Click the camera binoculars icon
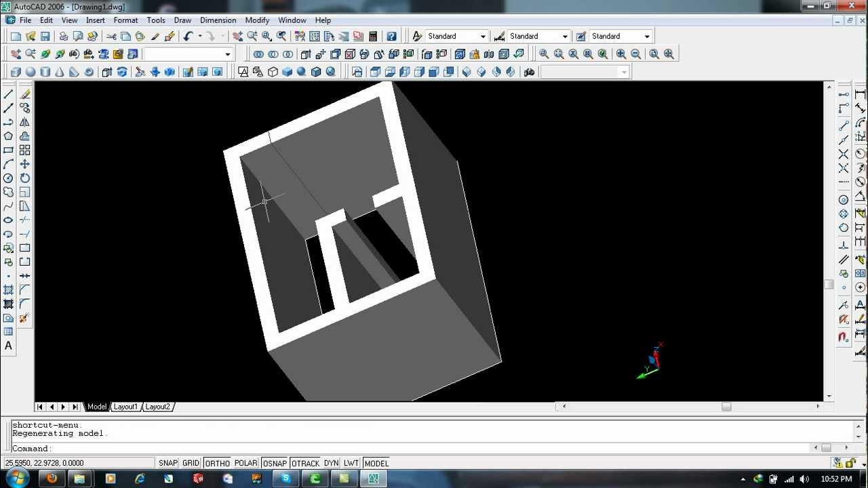 click(530, 72)
